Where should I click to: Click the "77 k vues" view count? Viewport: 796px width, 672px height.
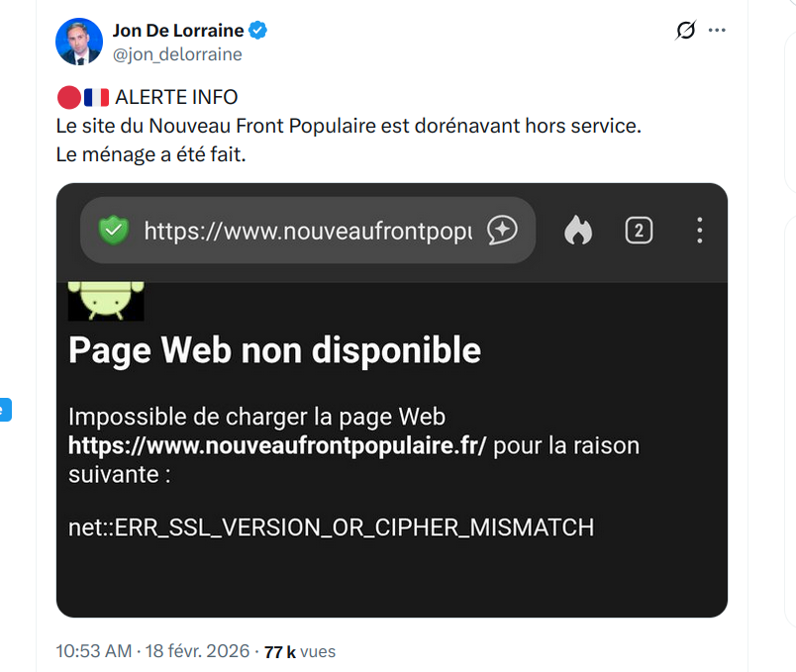click(x=300, y=651)
